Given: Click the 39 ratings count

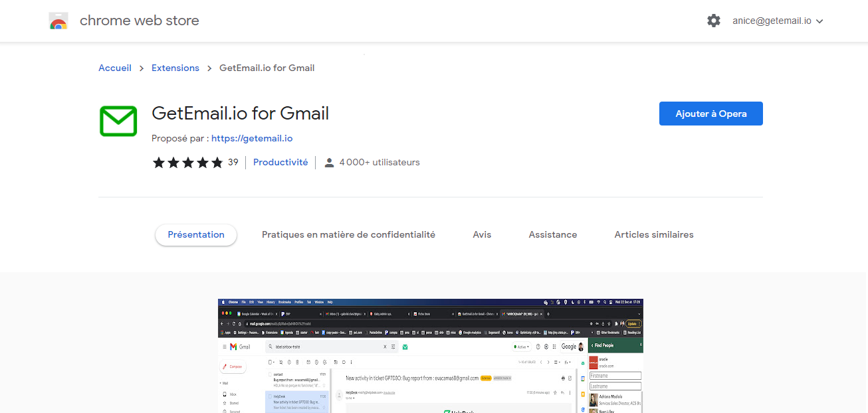Looking at the screenshot, I should pyautogui.click(x=233, y=162).
